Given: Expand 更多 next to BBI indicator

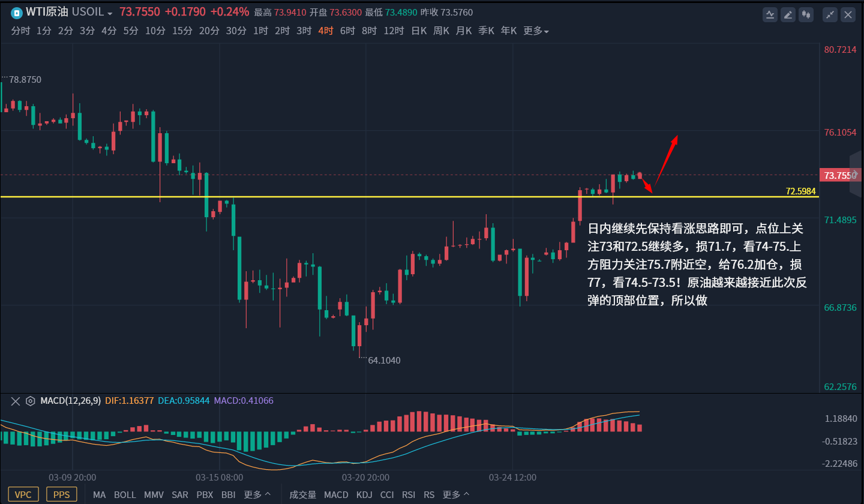Looking at the screenshot, I should tap(257, 494).
